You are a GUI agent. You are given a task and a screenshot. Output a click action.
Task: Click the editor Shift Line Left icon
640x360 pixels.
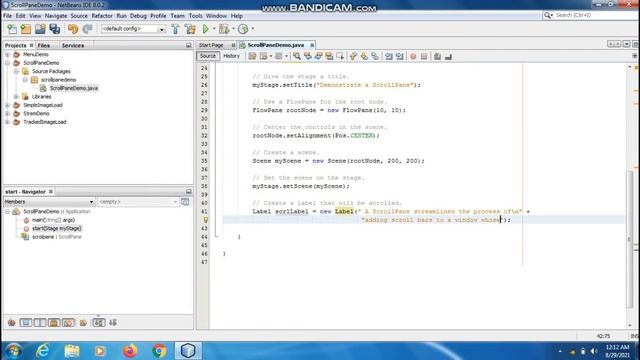389,56
